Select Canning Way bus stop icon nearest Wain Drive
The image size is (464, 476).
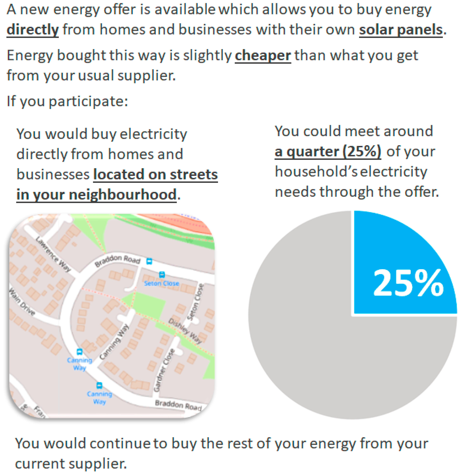point(79,352)
